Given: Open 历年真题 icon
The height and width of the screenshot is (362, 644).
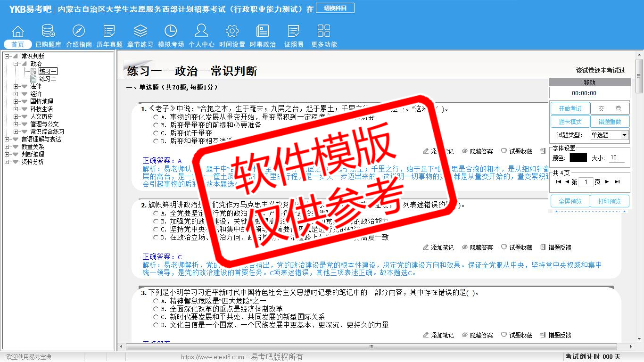Looking at the screenshot, I should (109, 31).
